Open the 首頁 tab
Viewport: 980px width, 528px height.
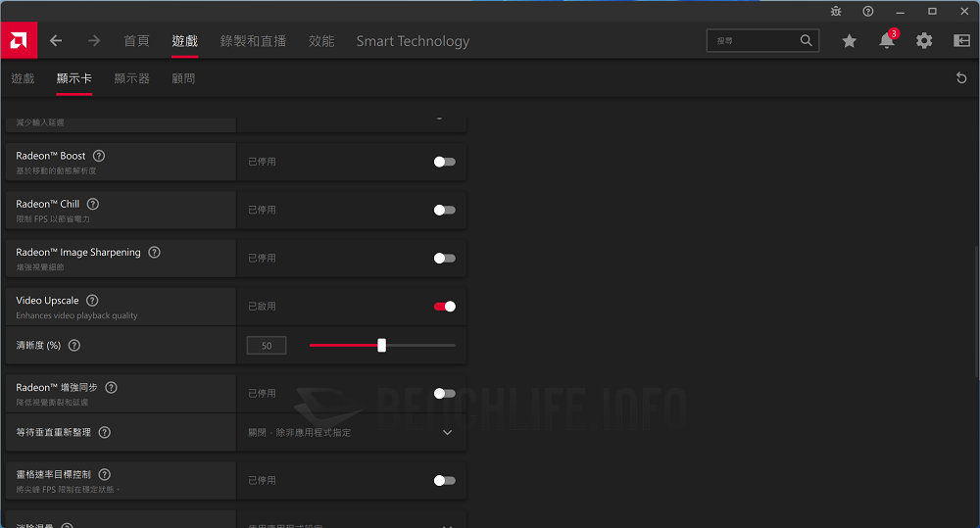pos(136,40)
